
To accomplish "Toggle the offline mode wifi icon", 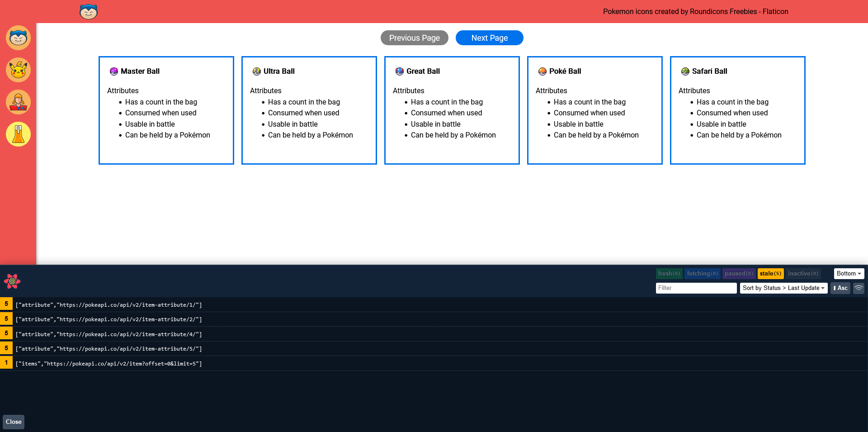I will tap(859, 288).
